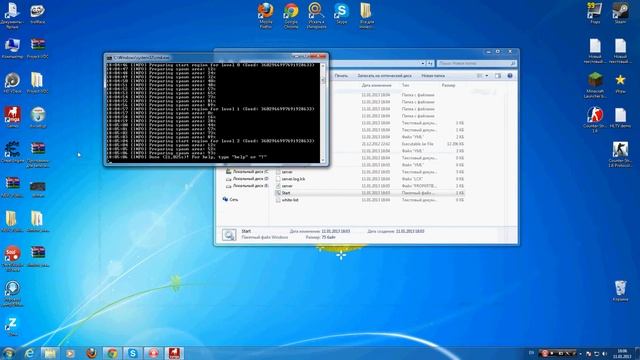Click Печать in Explorer toolbar
The width and height of the screenshot is (640, 360).
(341, 76)
